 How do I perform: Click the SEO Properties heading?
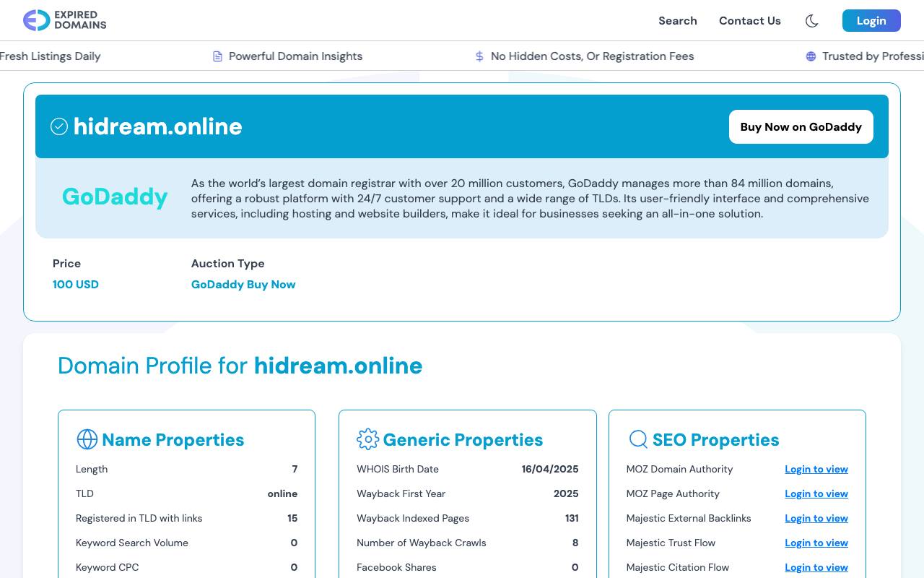tap(716, 439)
